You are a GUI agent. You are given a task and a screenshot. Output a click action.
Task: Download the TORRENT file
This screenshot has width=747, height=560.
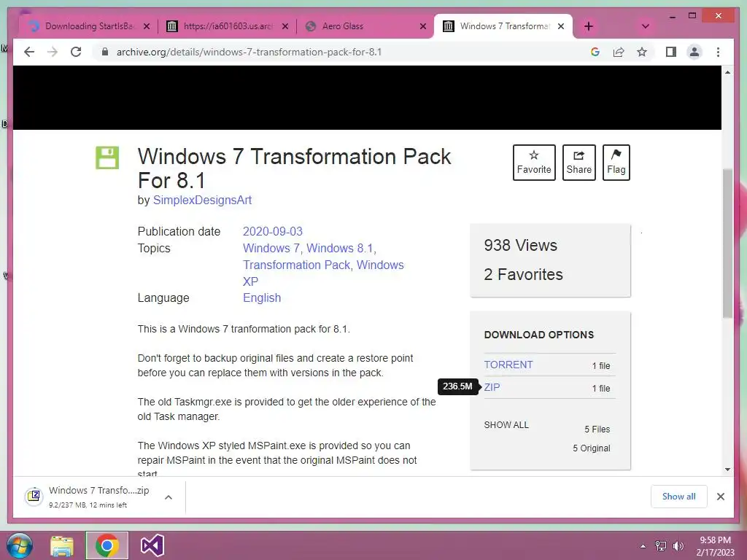tap(508, 365)
